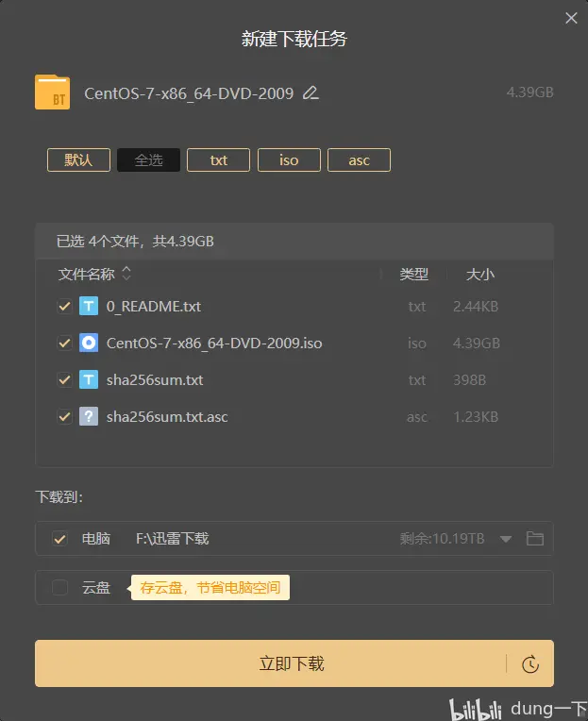Click the 大小 column header

[x=480, y=275]
